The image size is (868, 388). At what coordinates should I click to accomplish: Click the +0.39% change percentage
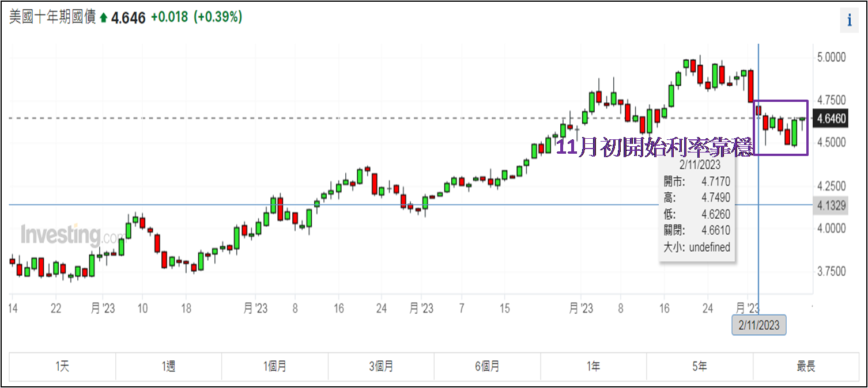[x=217, y=17]
